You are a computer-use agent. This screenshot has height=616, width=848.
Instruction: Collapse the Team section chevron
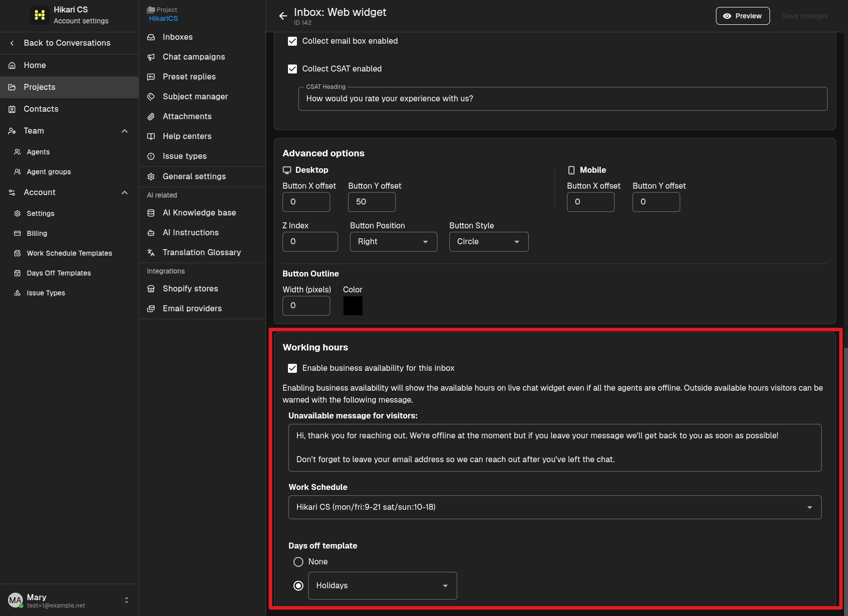(125, 131)
